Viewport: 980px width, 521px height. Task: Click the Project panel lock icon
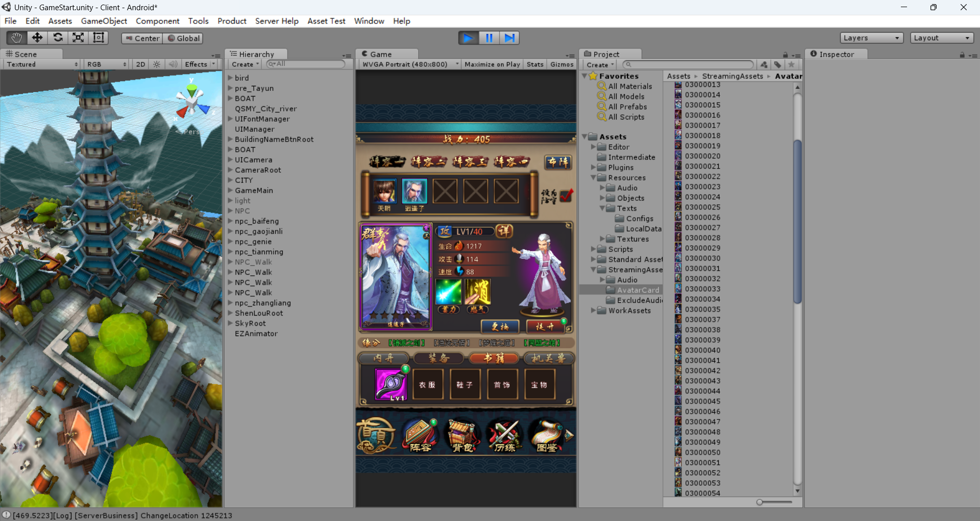[786, 55]
